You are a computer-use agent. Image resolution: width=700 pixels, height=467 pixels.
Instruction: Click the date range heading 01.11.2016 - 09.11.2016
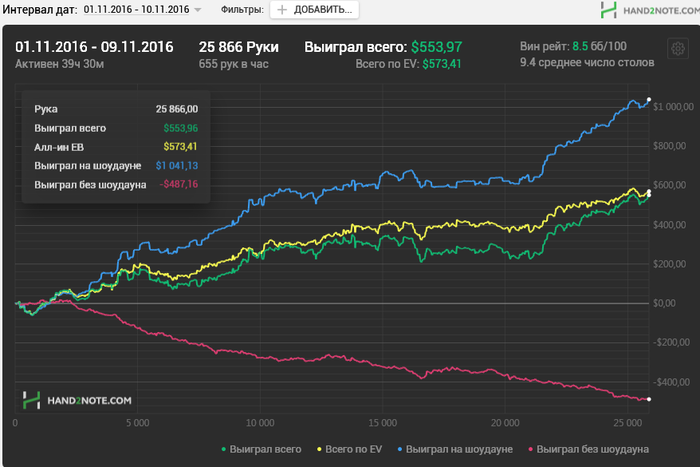click(94, 47)
